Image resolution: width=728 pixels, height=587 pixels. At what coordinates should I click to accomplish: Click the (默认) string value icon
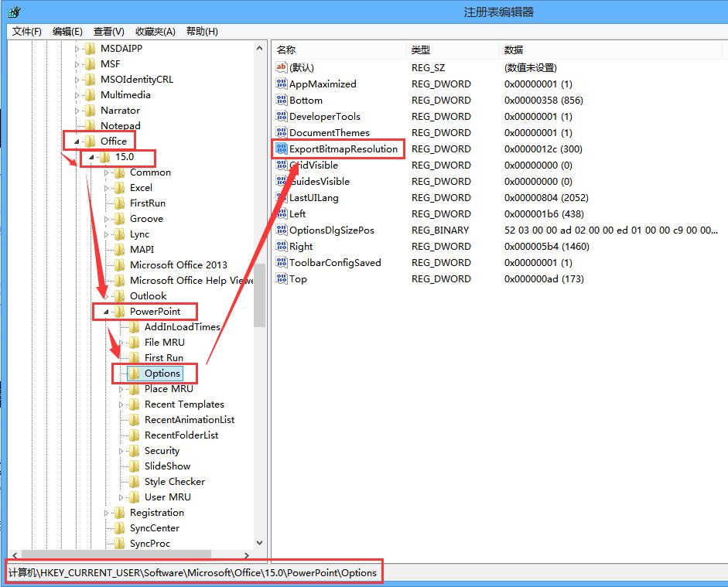(282, 67)
